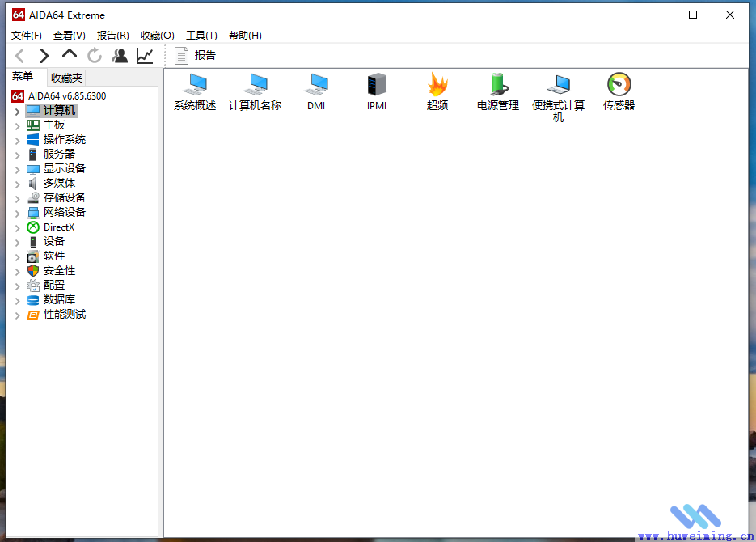
Task: Select 网络设备 in the tree
Action: pos(57,212)
